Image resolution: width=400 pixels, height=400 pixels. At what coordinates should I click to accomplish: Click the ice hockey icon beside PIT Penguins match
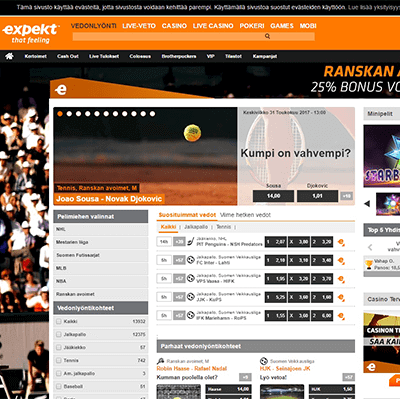tap(191, 241)
